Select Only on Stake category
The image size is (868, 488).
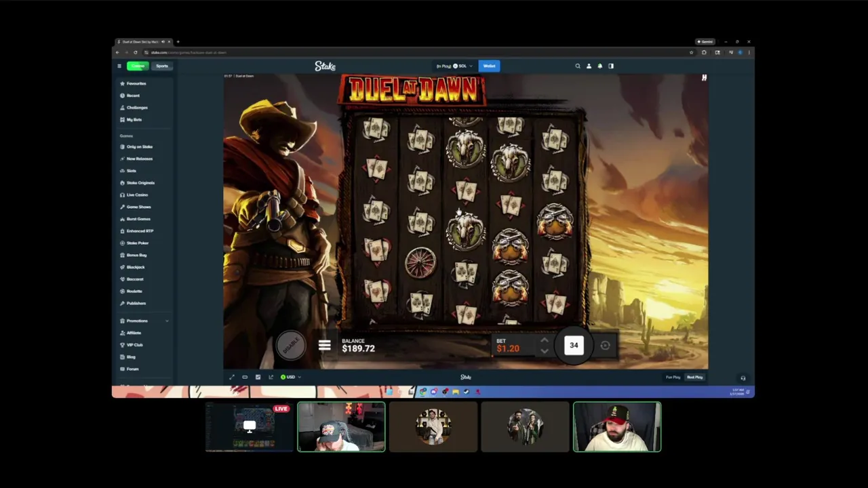point(136,146)
